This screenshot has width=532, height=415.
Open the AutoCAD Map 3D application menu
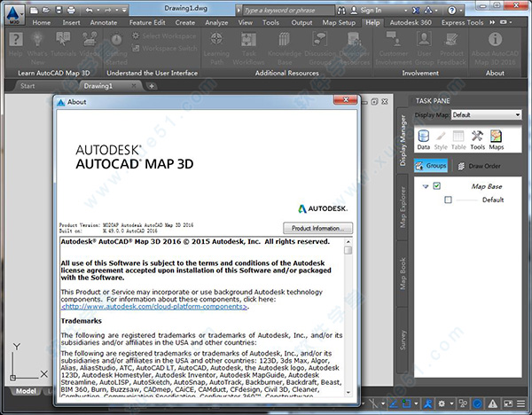pos(14,15)
